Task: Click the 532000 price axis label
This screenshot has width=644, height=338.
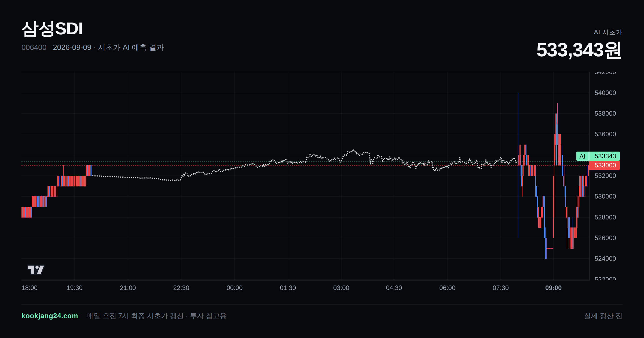Action: coord(605,176)
